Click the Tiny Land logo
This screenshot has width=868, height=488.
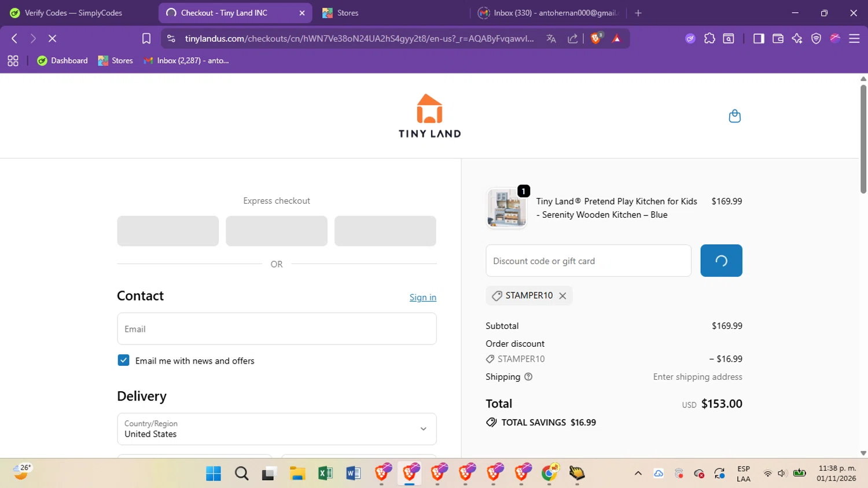click(429, 116)
